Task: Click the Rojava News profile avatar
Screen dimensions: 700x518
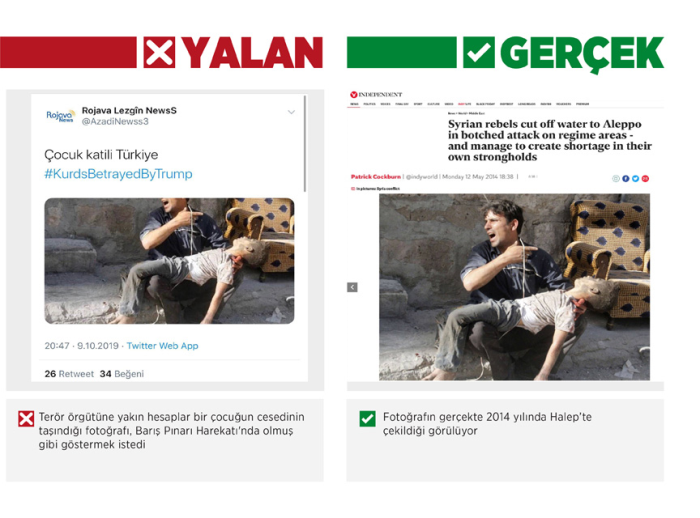Action: 61,116
